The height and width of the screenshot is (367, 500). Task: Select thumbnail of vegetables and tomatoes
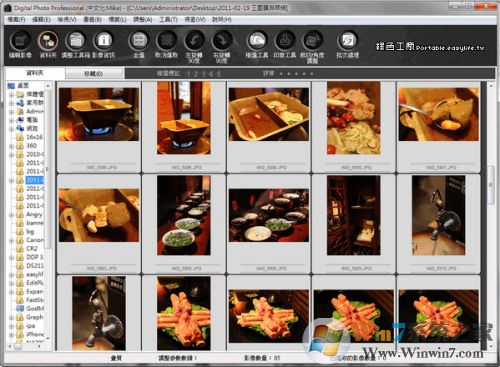pos(354,118)
